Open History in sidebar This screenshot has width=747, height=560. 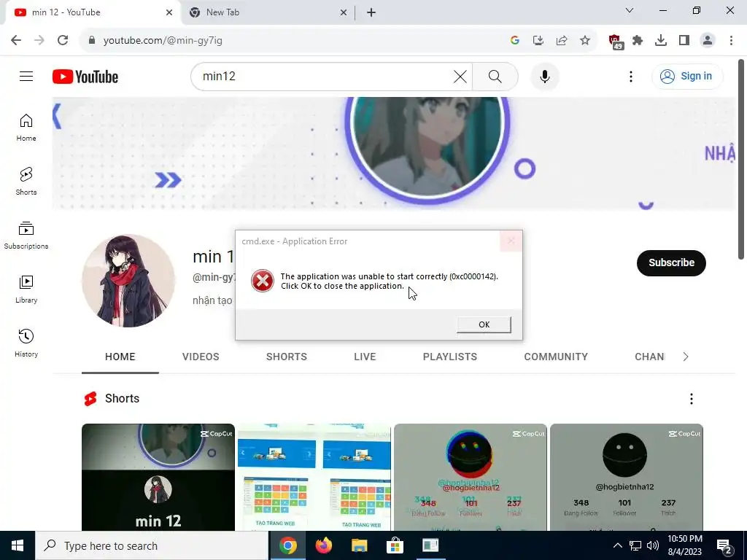pyautogui.click(x=26, y=343)
